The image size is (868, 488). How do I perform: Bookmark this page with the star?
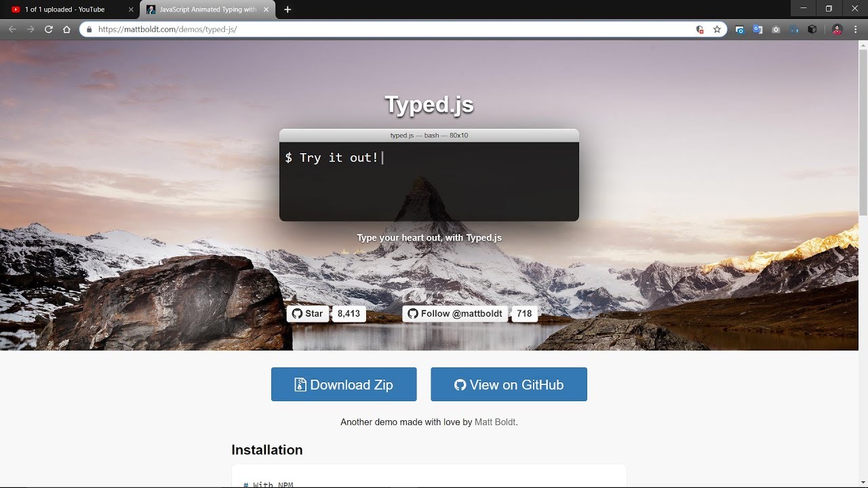click(717, 29)
